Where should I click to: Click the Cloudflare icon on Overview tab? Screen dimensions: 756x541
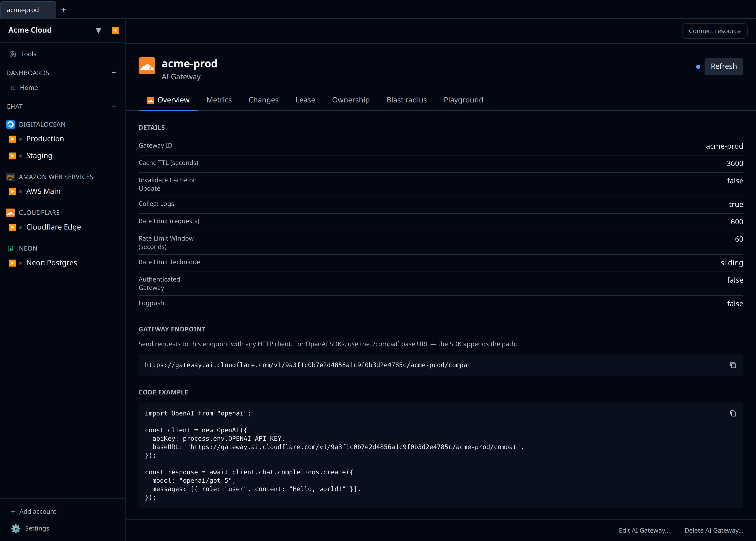150,100
